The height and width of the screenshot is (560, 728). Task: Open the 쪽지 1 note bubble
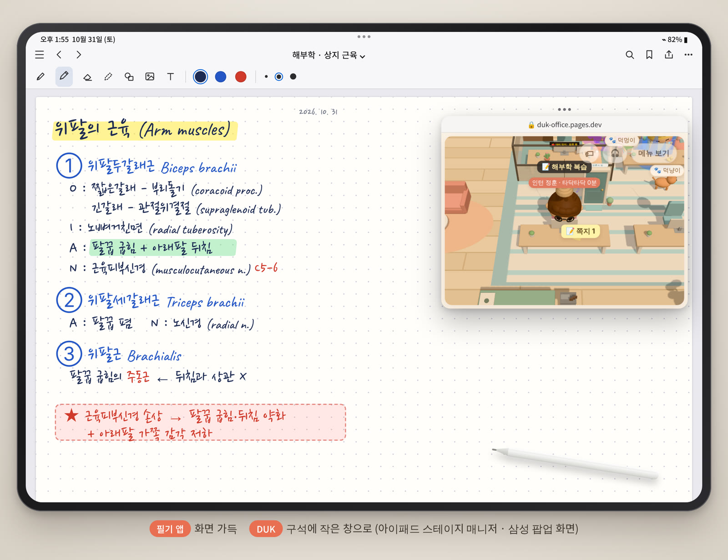click(581, 231)
